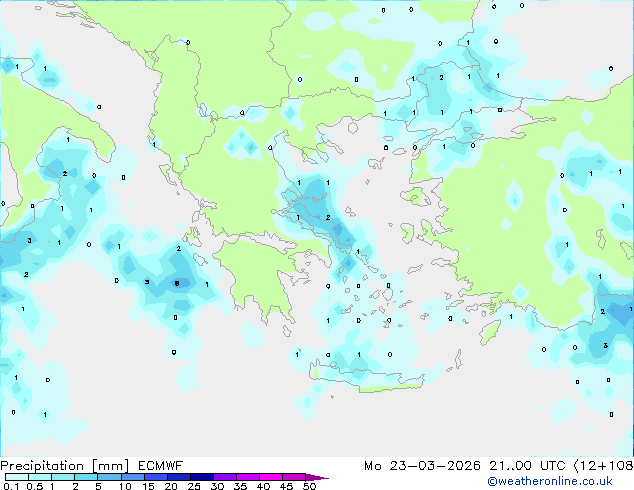The width and height of the screenshot is (634, 490).
Task: Click the legend swatch between 25 and 30
Action: click(x=201, y=477)
